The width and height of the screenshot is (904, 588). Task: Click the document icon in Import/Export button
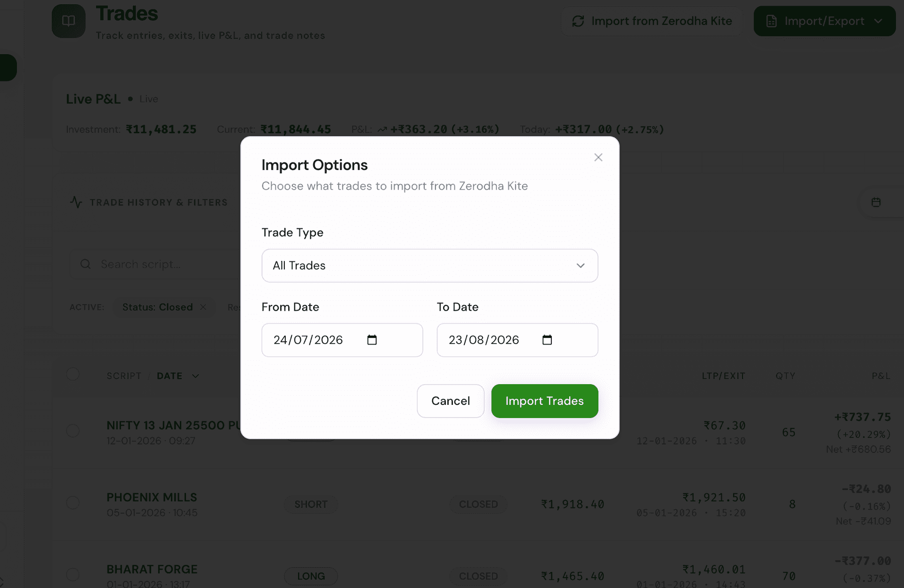[771, 21]
